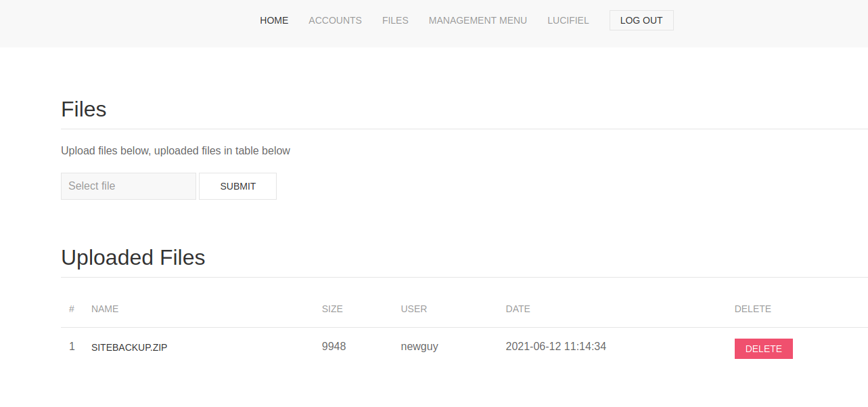
Task: Click the # column header
Action: click(72, 309)
